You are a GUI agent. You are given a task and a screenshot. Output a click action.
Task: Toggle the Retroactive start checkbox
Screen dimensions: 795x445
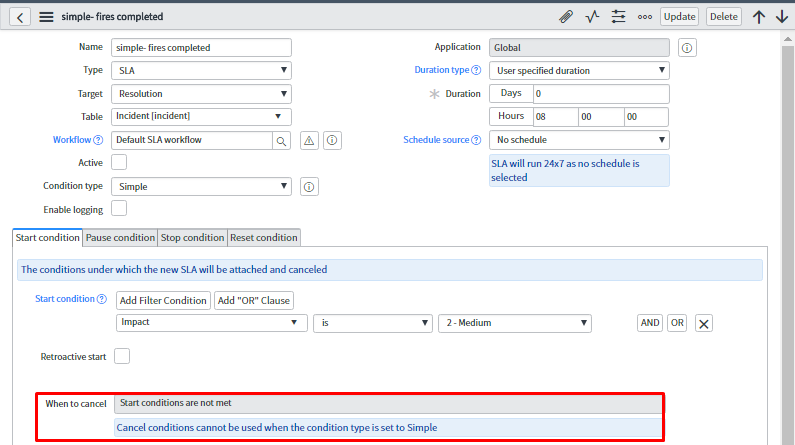coord(122,356)
